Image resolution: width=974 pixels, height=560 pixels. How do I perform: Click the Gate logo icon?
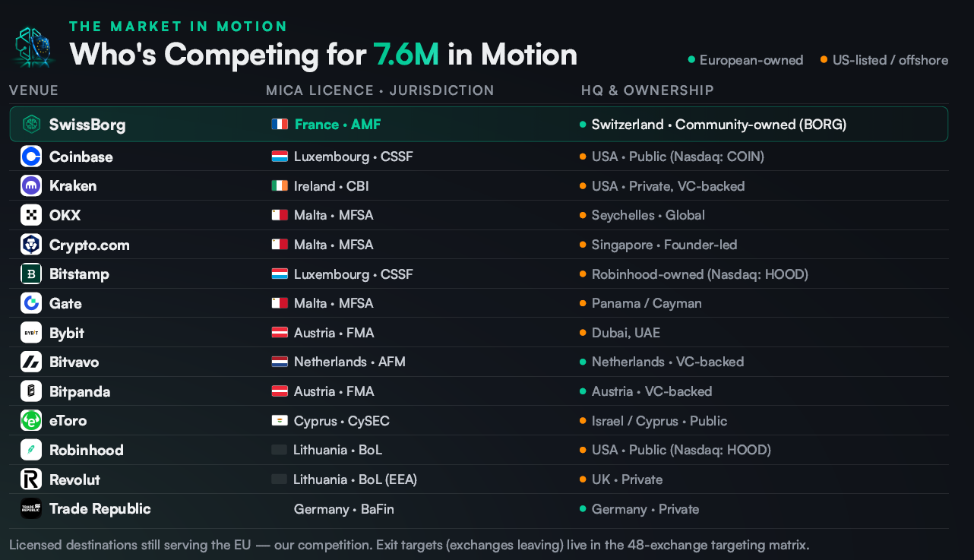[x=31, y=303]
